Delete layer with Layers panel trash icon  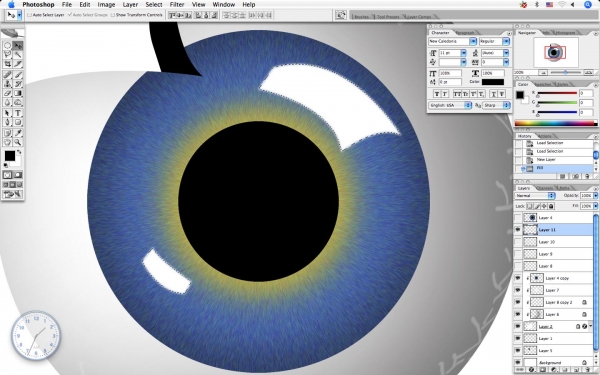tap(587, 370)
